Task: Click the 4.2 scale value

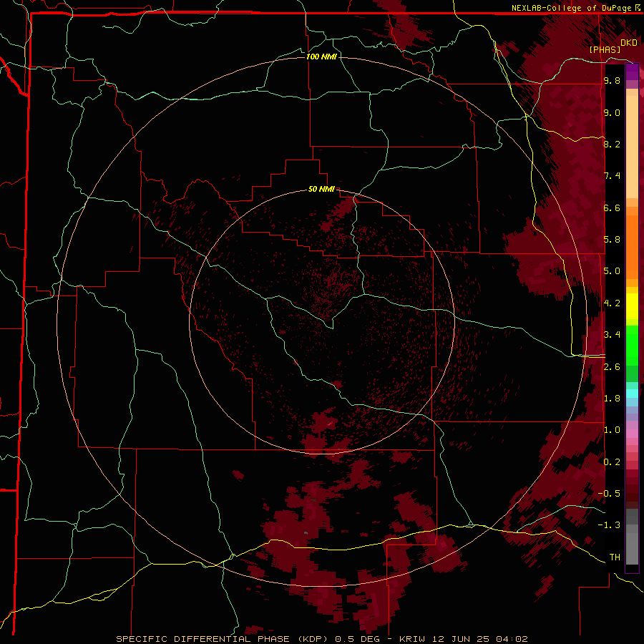Action: click(612, 303)
